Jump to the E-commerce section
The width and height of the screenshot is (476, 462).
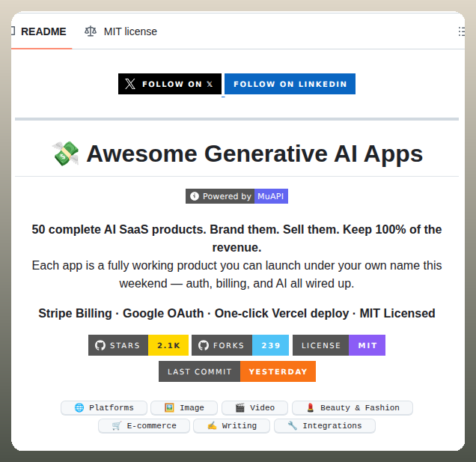pos(144,425)
